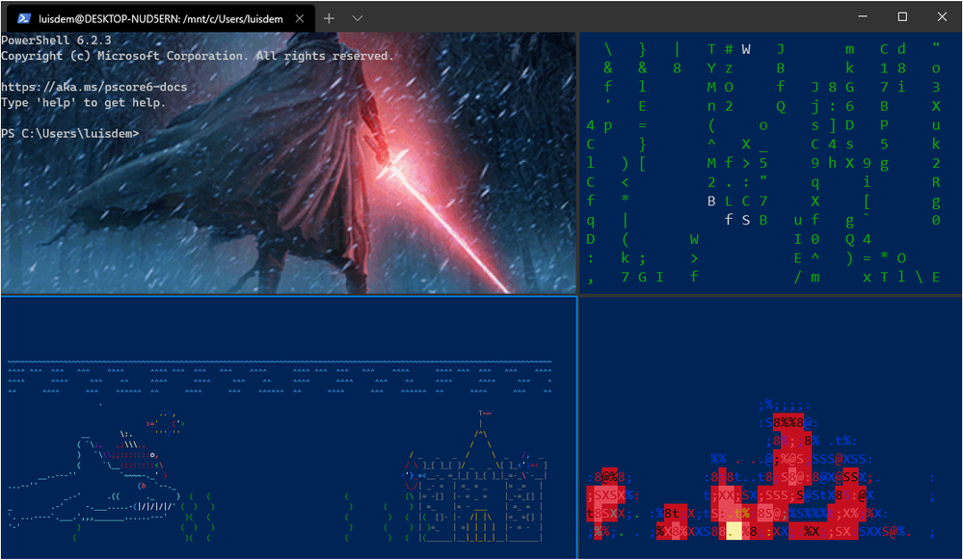Close the luisdem@DESKTOP-NUD5ERN tab
The image size is (963, 560).
tap(300, 18)
